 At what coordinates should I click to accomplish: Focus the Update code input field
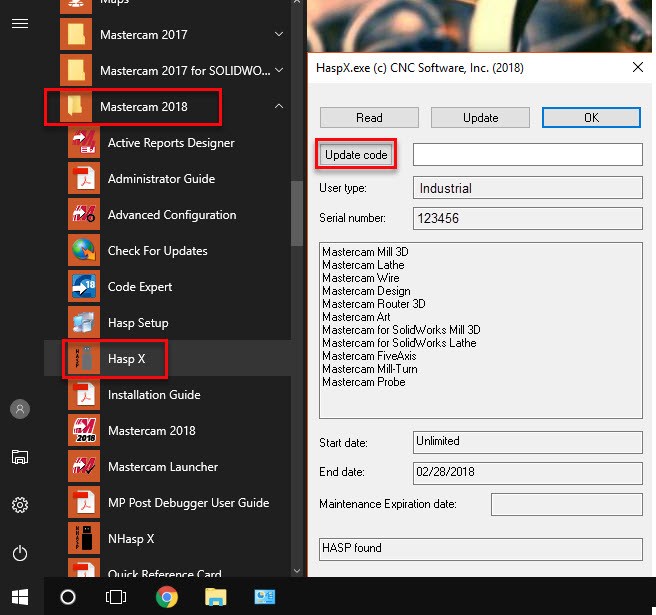[x=528, y=154]
